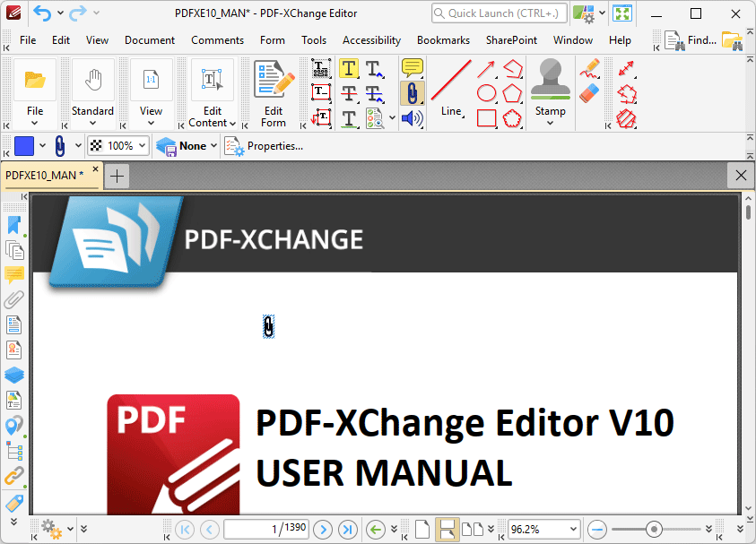
Task: Select the Polyline tool
Action: (x=512, y=68)
